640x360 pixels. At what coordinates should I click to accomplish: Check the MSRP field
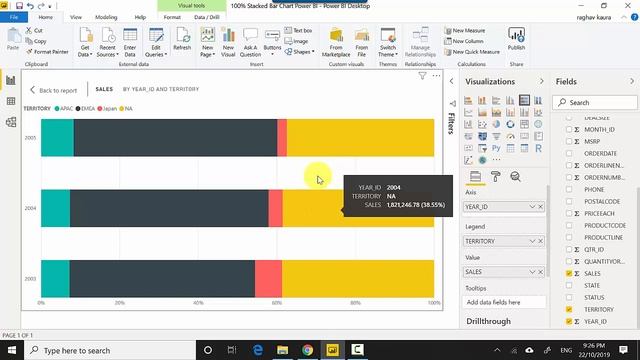(569, 141)
